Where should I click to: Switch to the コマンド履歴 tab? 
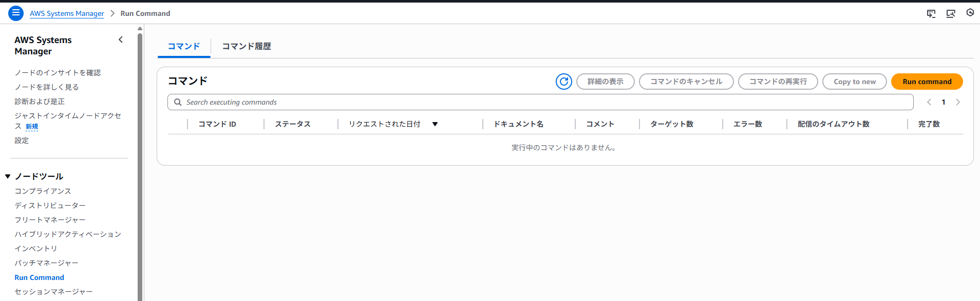(247, 46)
